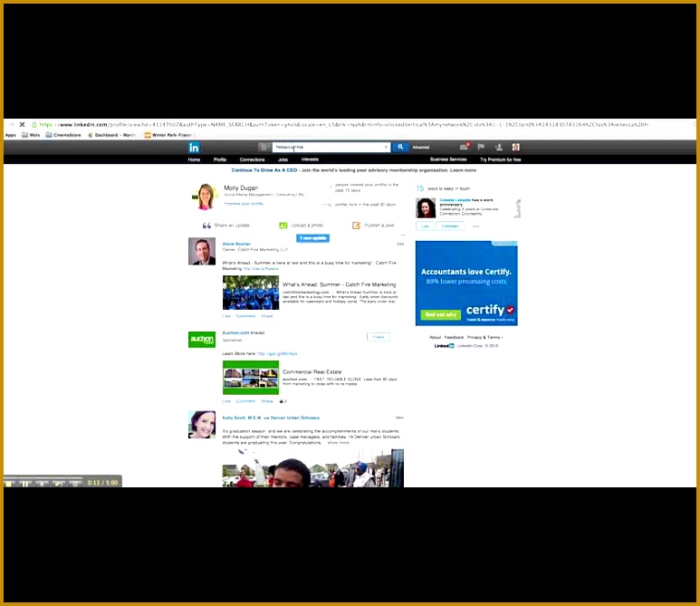Open the CinemaScore bookmark
The height and width of the screenshot is (606, 700).
[63, 135]
